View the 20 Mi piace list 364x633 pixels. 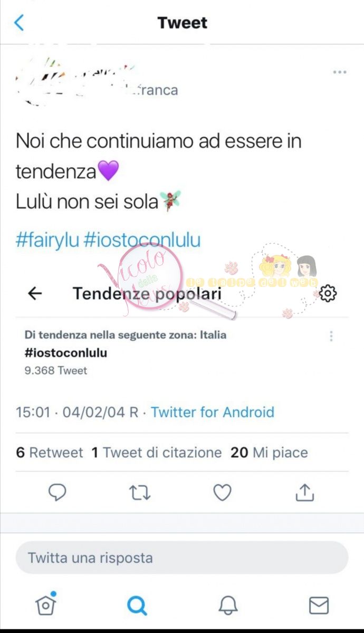click(x=269, y=453)
